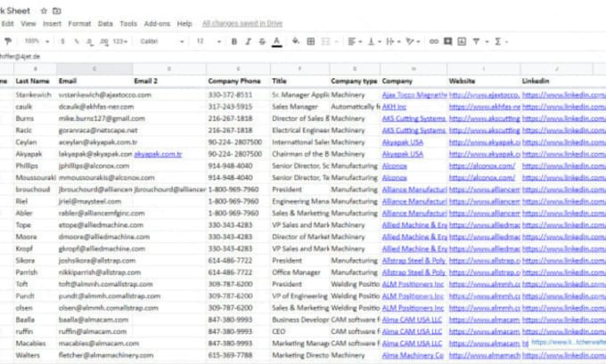Screen dimensions: 606x364
Task: Select phone cell 615-369-7788
Action: (238, 355)
